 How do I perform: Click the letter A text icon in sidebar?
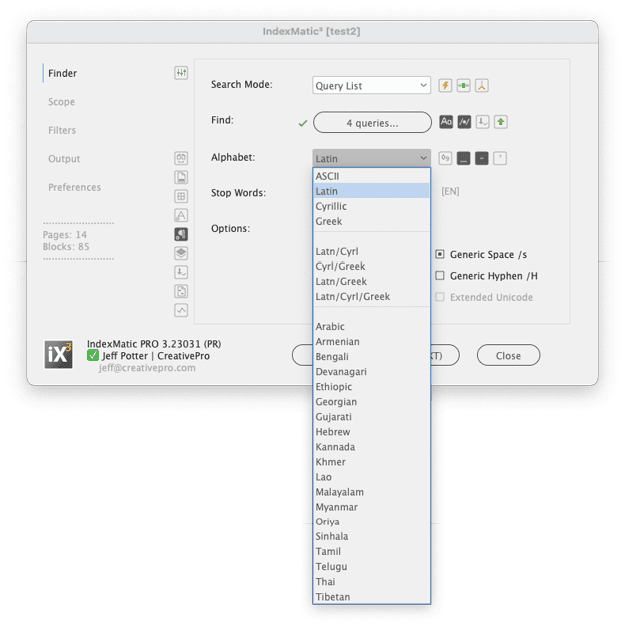[x=181, y=215]
